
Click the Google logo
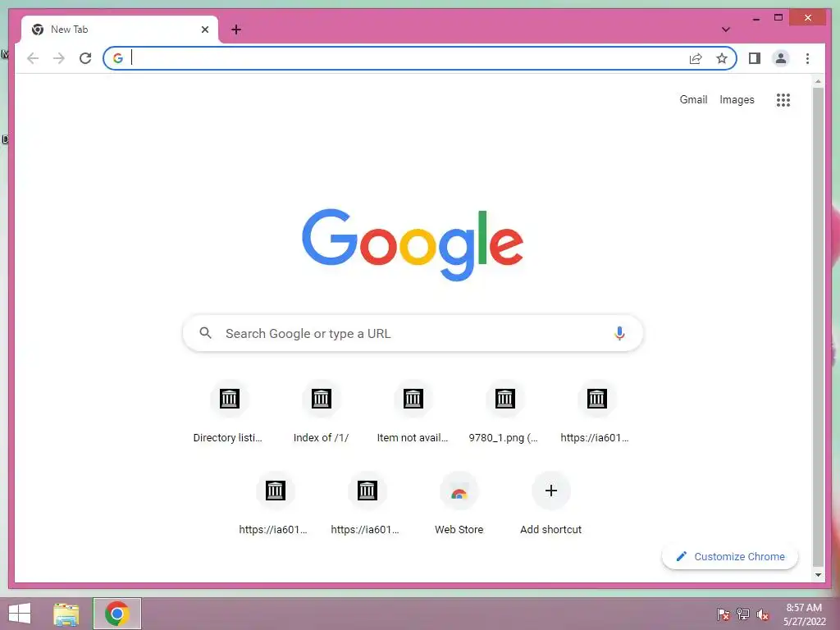[x=413, y=244]
